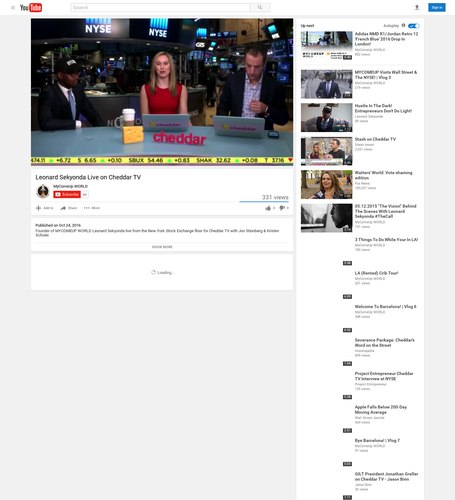This screenshot has width=455, height=500.
Task: Open 'The Vision' Behind The Scenes thumbnail
Action: coord(326,218)
